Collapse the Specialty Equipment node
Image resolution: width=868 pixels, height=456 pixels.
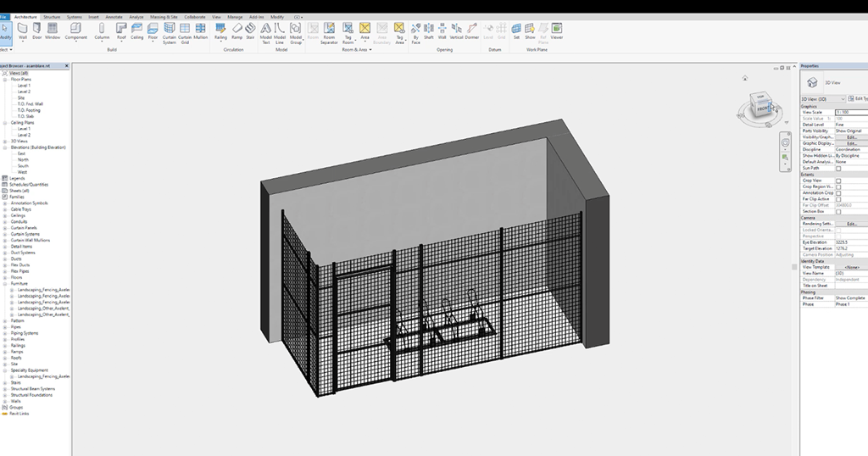point(5,370)
